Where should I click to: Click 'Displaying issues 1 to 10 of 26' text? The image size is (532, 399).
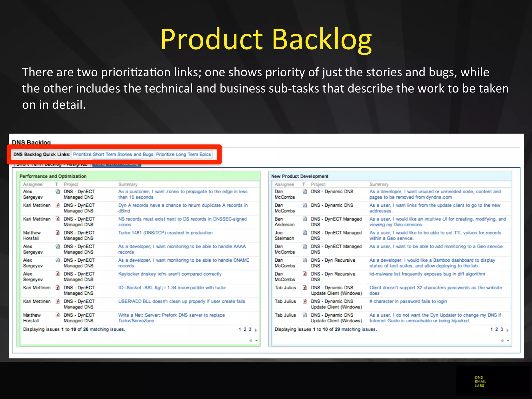pos(74,329)
